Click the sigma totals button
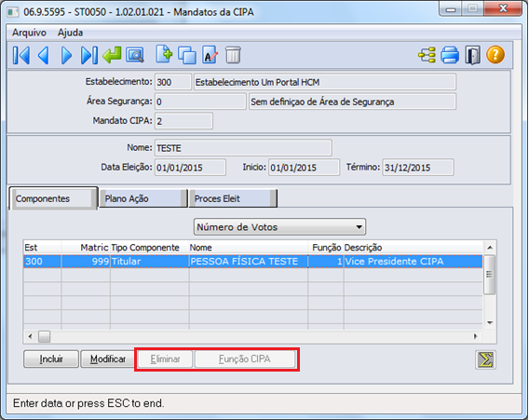This screenshot has width=529, height=420. [485, 359]
